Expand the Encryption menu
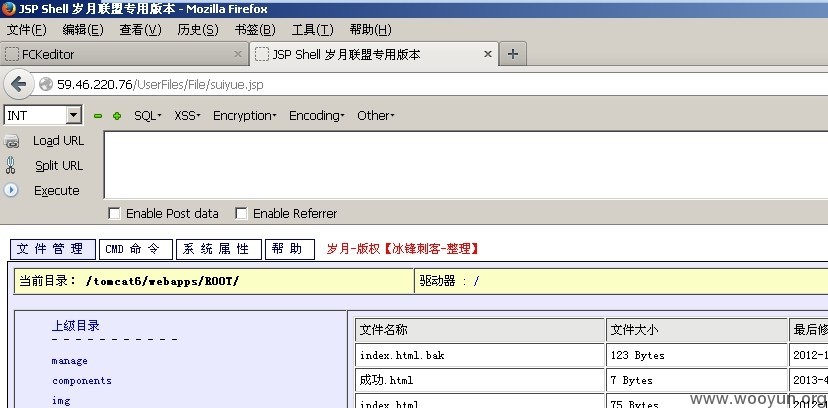The height and width of the screenshot is (408, 828). tap(244, 116)
